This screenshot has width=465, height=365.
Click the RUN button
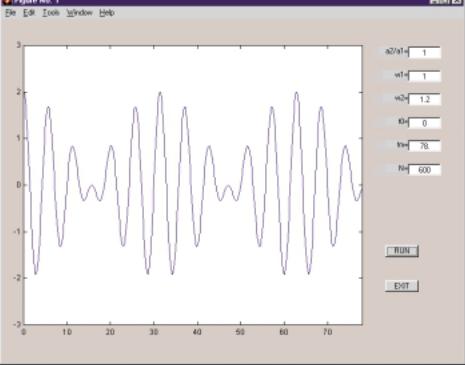[x=402, y=251]
